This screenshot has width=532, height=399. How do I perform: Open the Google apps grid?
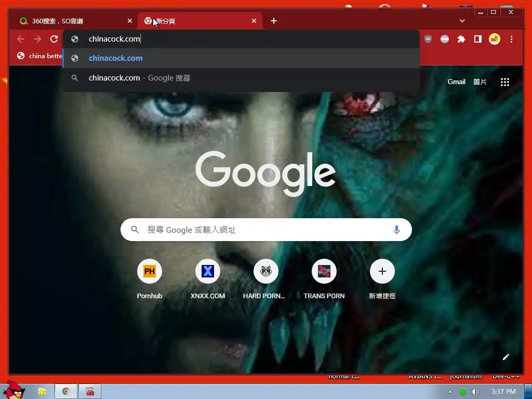click(x=505, y=82)
